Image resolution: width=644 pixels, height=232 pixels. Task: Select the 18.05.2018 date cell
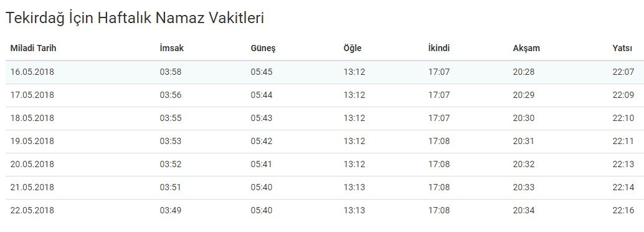[x=32, y=118]
